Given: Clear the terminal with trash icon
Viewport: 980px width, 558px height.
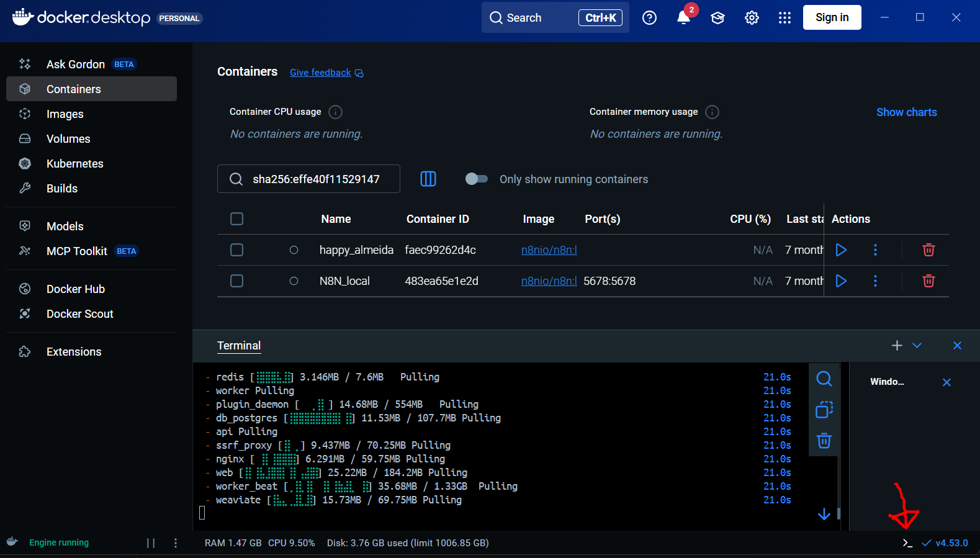Looking at the screenshot, I should [824, 441].
